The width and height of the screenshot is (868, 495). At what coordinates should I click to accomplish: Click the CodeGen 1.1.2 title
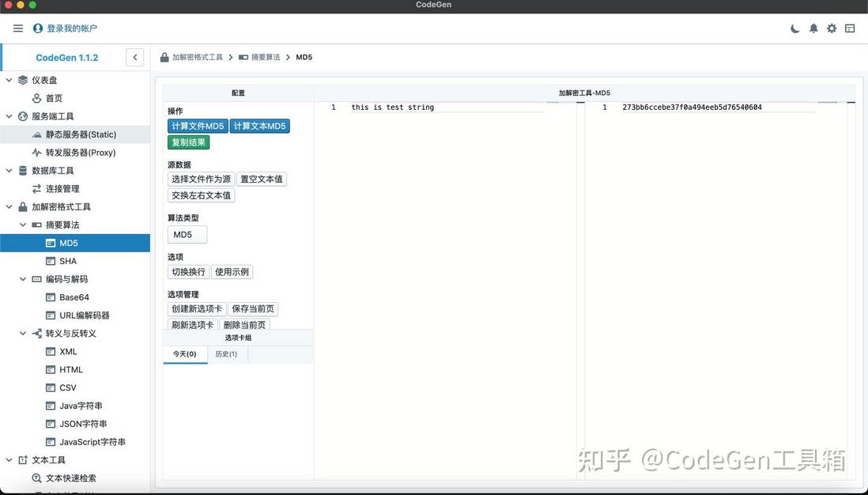pos(67,58)
